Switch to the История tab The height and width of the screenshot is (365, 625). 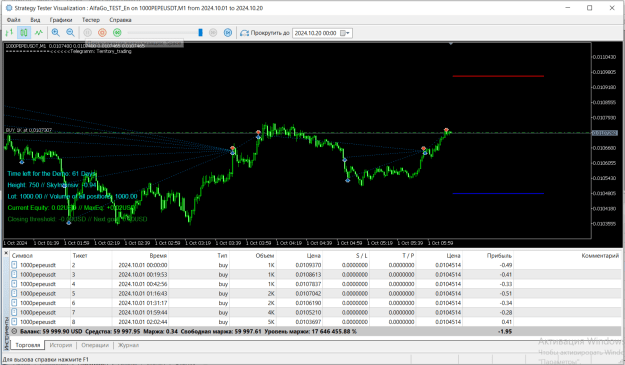click(x=61, y=345)
